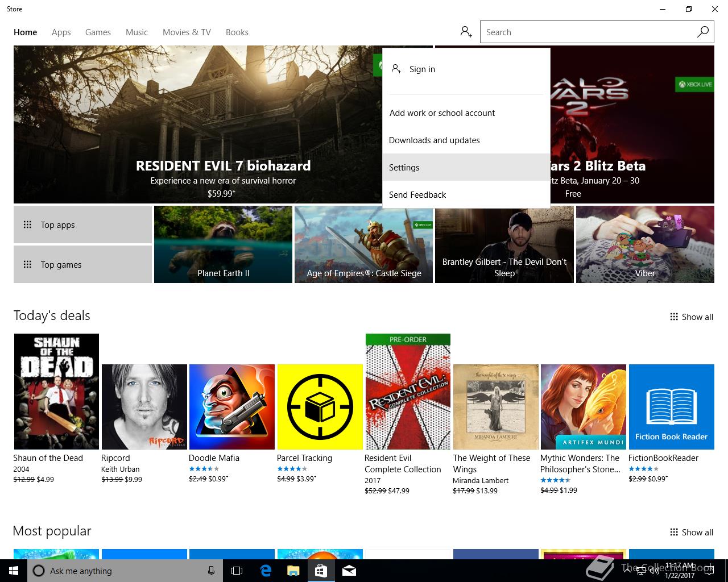Switch to the Apps tab

click(x=61, y=32)
